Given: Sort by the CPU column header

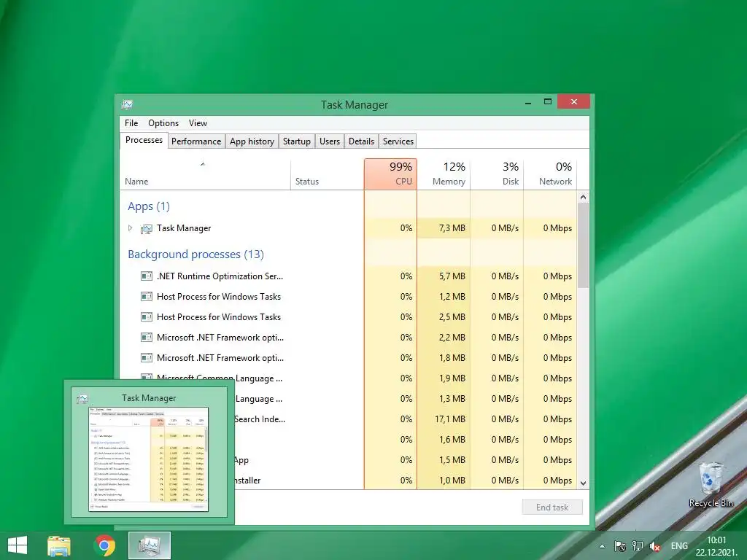Looking at the screenshot, I should pyautogui.click(x=391, y=174).
